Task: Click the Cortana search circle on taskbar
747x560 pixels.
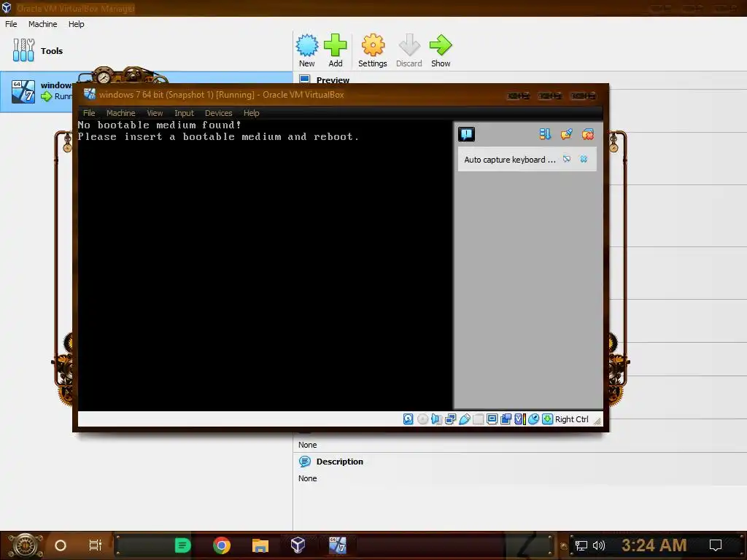Action: point(61,545)
